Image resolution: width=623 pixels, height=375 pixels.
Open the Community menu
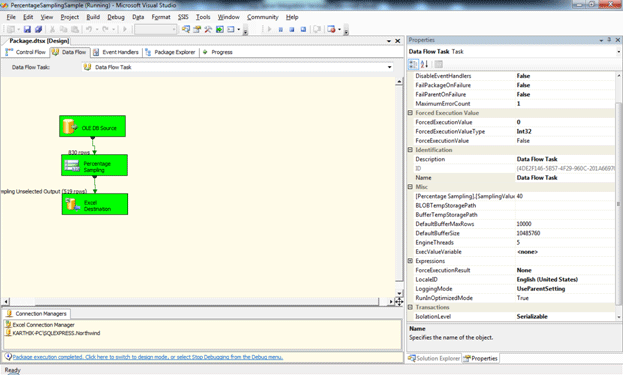click(263, 17)
